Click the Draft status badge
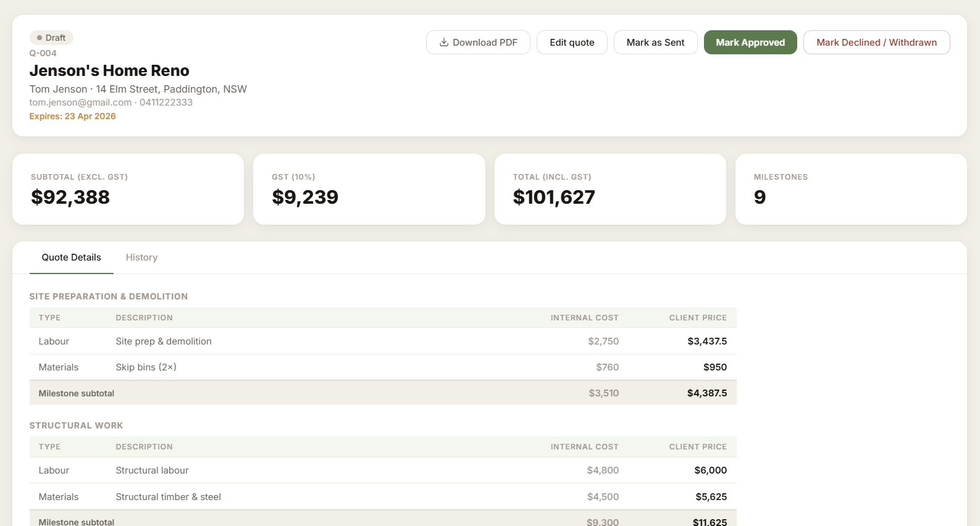This screenshot has width=980, height=526. [51, 38]
